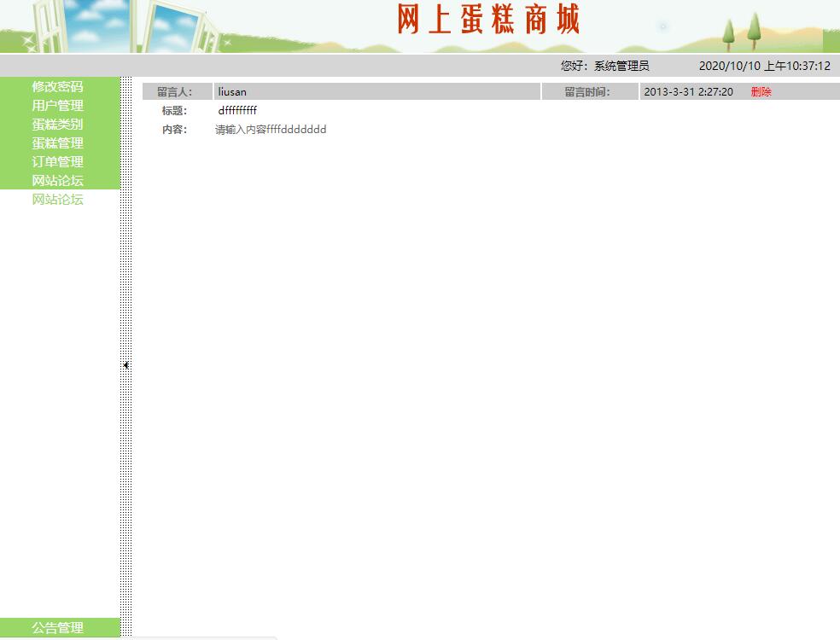The height and width of the screenshot is (640, 840).
Task: Open the second 网站论坛 submenu entry
Action: (x=56, y=199)
